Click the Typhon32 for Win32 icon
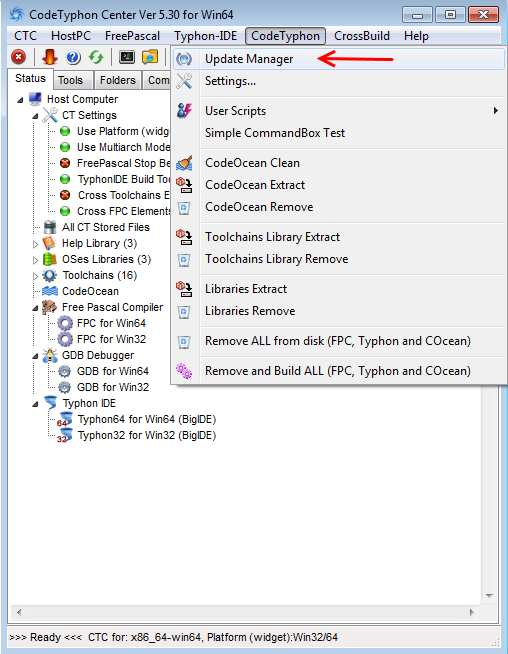Viewport: 508px width, 654px height. click(x=65, y=435)
